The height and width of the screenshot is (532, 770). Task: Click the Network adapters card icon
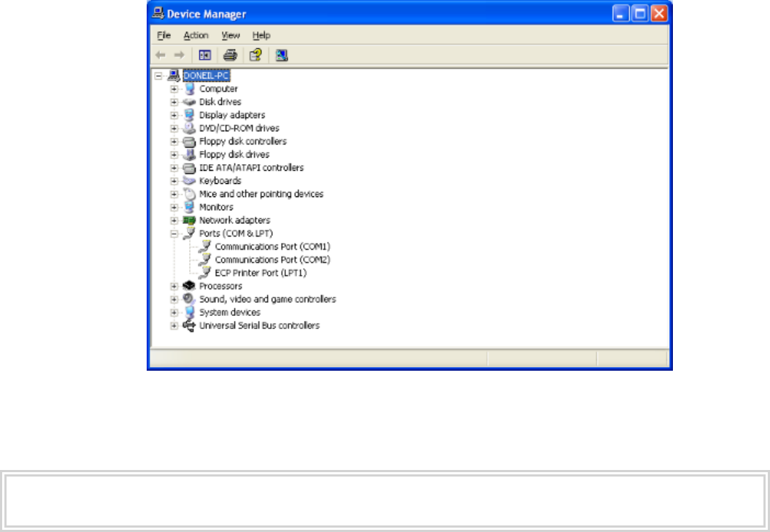(189, 220)
